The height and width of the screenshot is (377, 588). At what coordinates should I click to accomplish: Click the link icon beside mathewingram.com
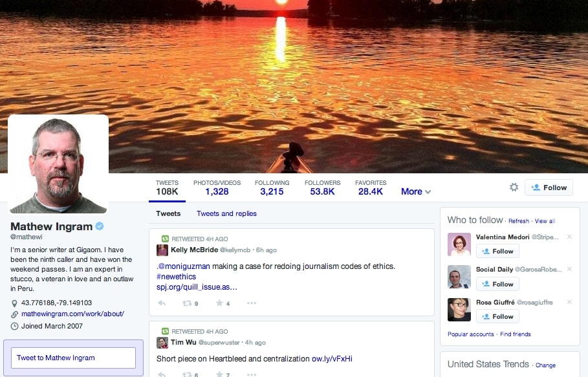click(14, 316)
